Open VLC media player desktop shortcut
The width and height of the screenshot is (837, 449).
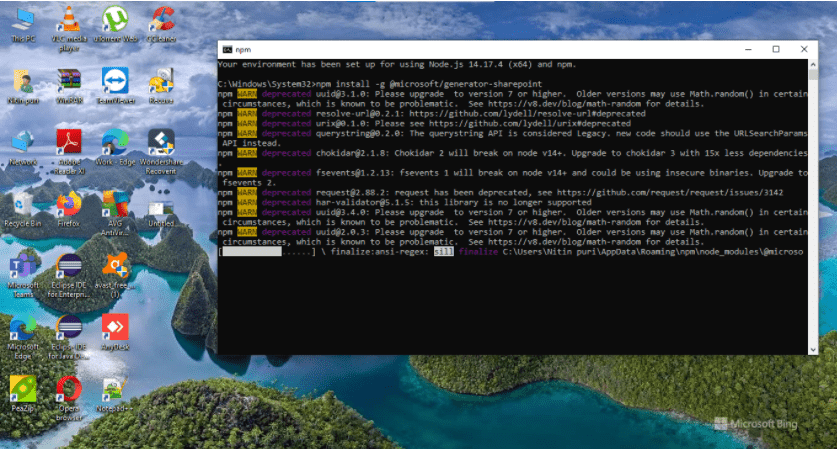click(x=69, y=20)
